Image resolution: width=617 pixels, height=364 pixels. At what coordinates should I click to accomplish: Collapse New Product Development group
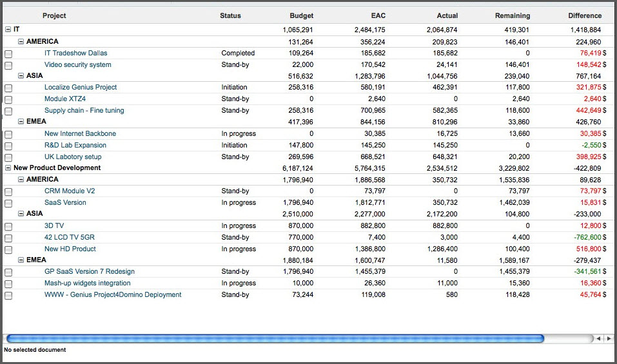click(8, 168)
